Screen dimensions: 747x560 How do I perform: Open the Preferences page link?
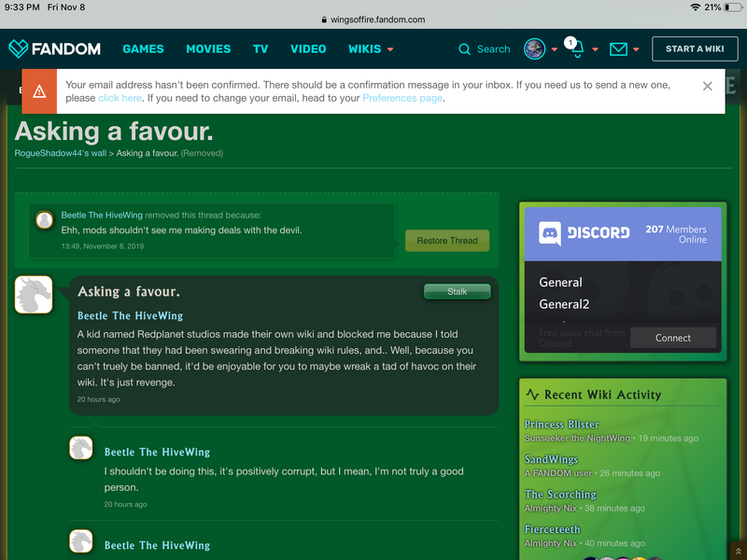pyautogui.click(x=402, y=98)
